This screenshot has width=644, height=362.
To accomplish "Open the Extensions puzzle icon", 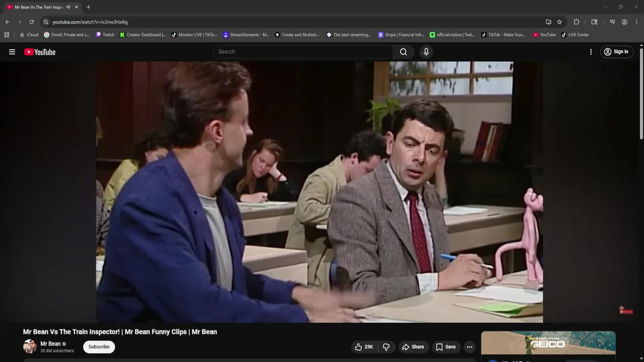I will click(577, 22).
